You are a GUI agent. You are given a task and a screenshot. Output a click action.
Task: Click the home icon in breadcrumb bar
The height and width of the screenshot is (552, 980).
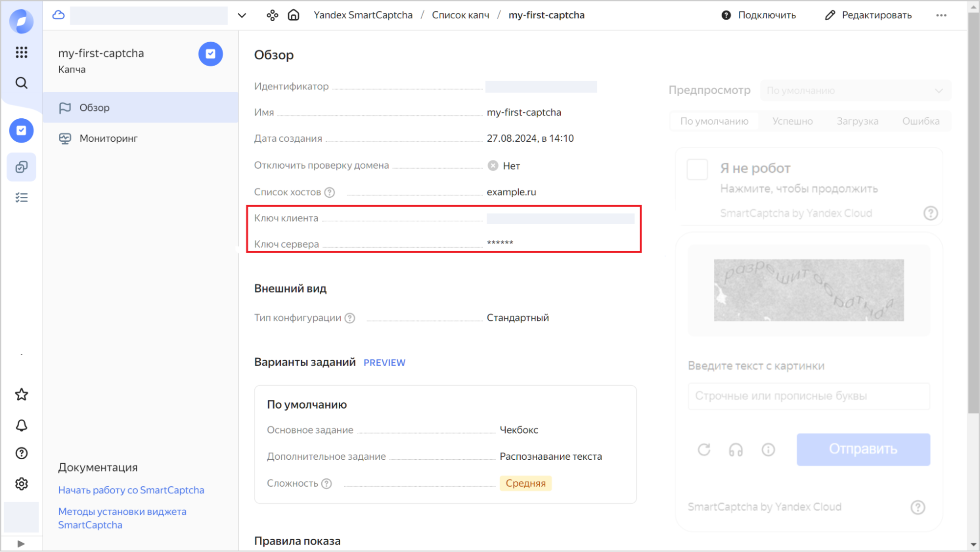293,15
